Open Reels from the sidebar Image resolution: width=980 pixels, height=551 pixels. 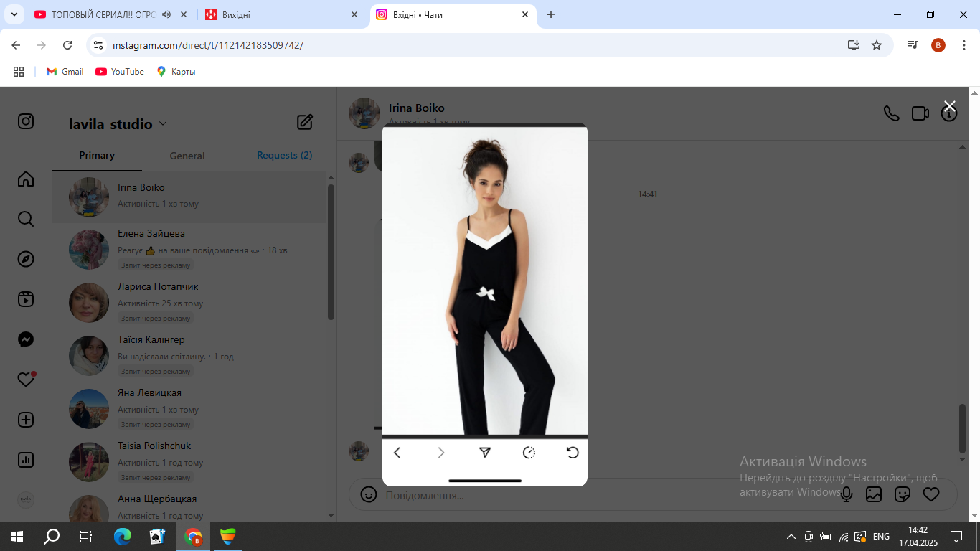click(26, 299)
